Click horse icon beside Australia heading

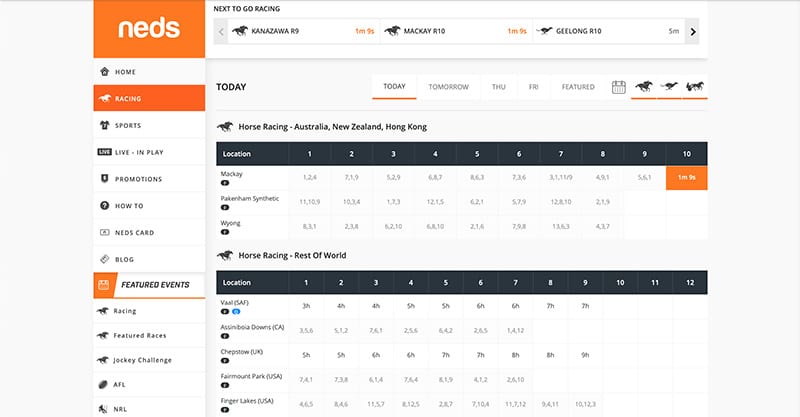pos(225,127)
